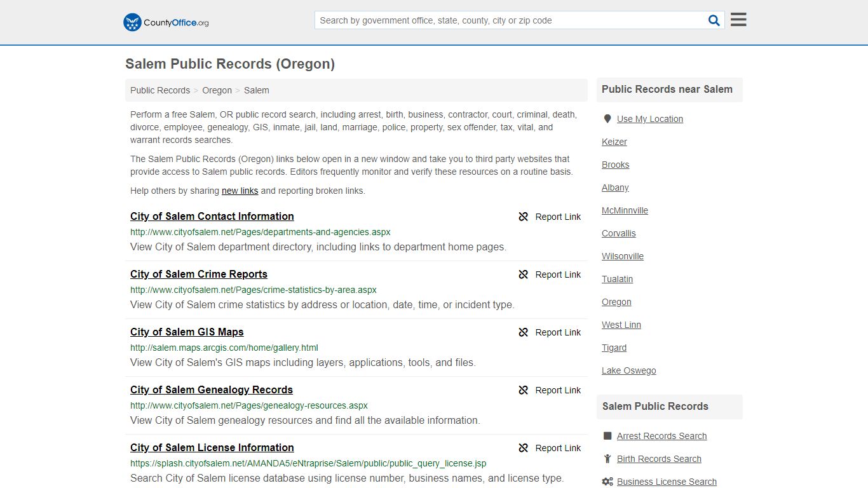Screen dimensions: 868x488
Task: Click the Birth Records Search person icon
Action: point(607,459)
